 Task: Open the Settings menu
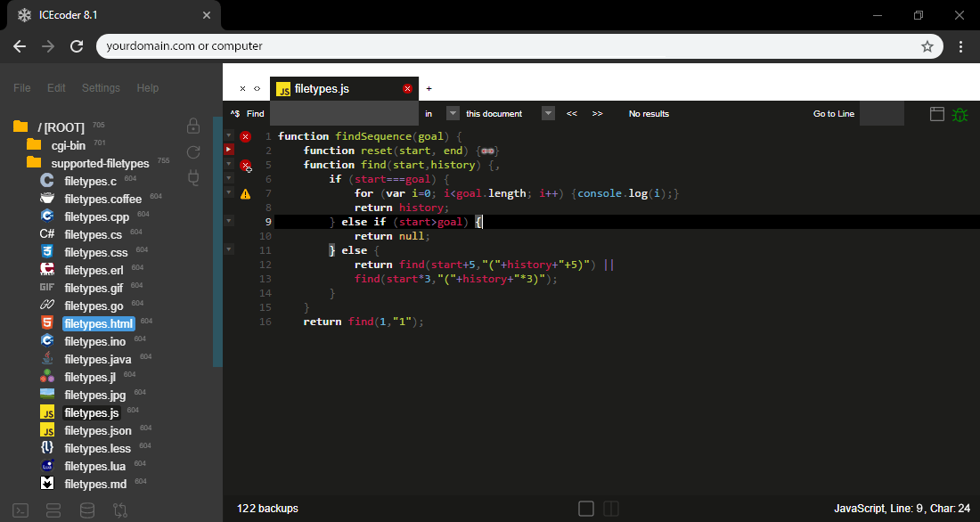tap(101, 87)
